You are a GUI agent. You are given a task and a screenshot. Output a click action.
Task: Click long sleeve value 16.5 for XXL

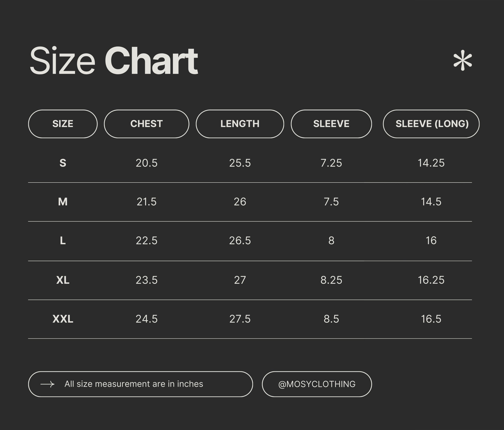pyautogui.click(x=431, y=319)
